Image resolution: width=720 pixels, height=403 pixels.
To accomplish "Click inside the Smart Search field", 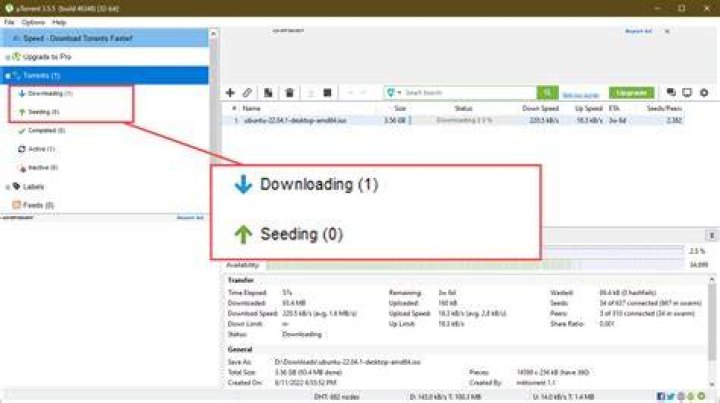I will tap(468, 93).
